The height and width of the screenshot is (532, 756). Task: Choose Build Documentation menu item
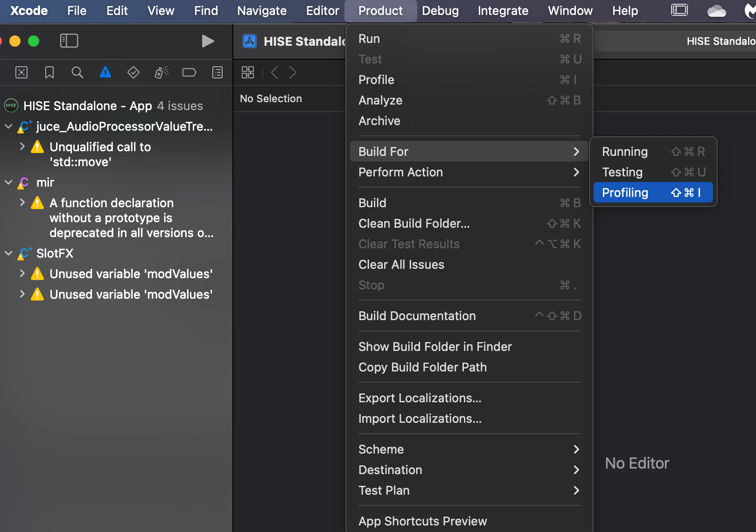coord(469,316)
